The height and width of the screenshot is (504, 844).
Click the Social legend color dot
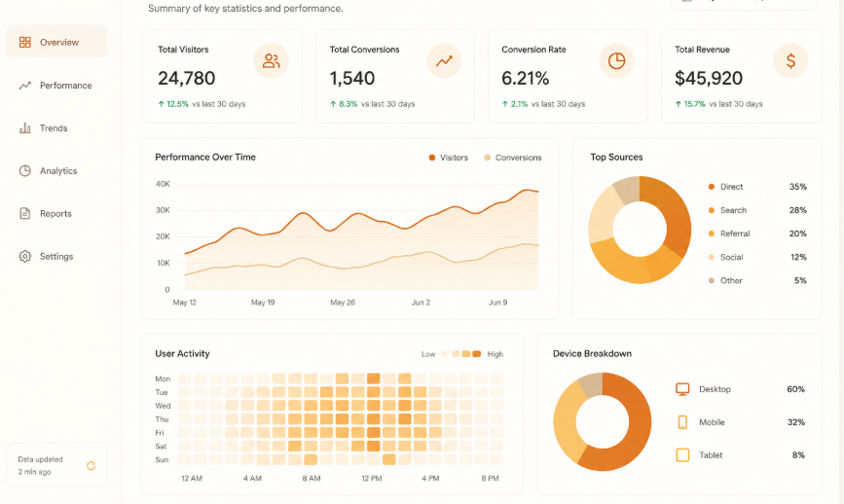coord(711,257)
